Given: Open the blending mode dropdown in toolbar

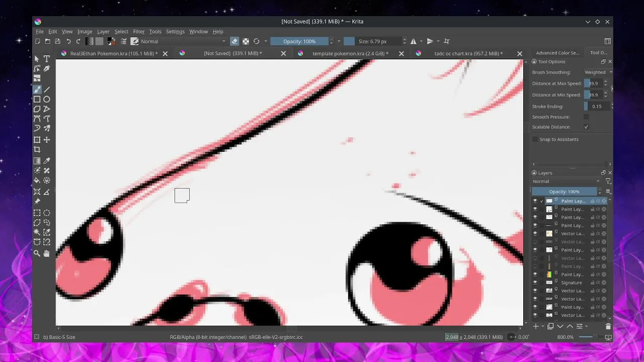Looking at the screenshot, I should [183, 41].
